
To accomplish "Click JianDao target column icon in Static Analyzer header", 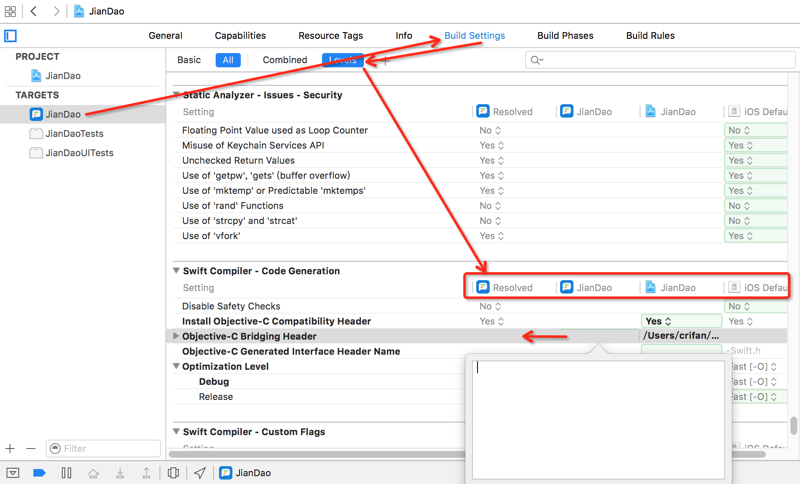I will (566, 111).
